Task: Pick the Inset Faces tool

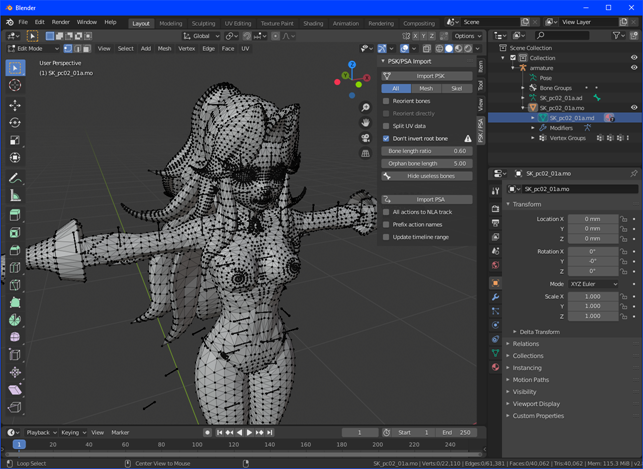Action: click(x=15, y=233)
